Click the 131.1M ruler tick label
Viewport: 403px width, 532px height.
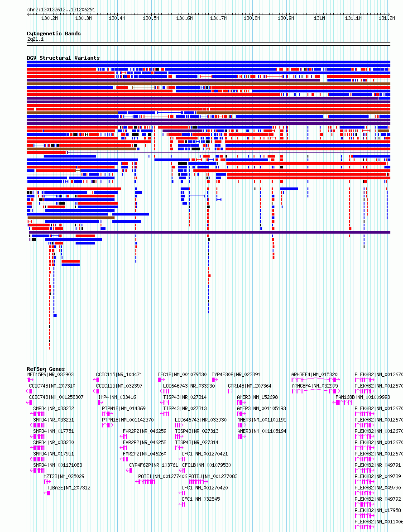pyautogui.click(x=353, y=18)
